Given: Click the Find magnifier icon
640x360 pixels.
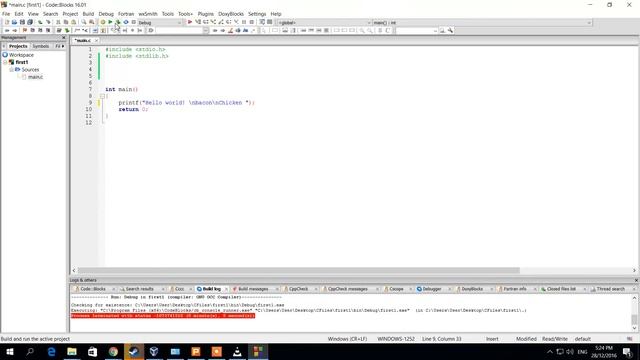Looking at the screenshot, I should 84,22.
